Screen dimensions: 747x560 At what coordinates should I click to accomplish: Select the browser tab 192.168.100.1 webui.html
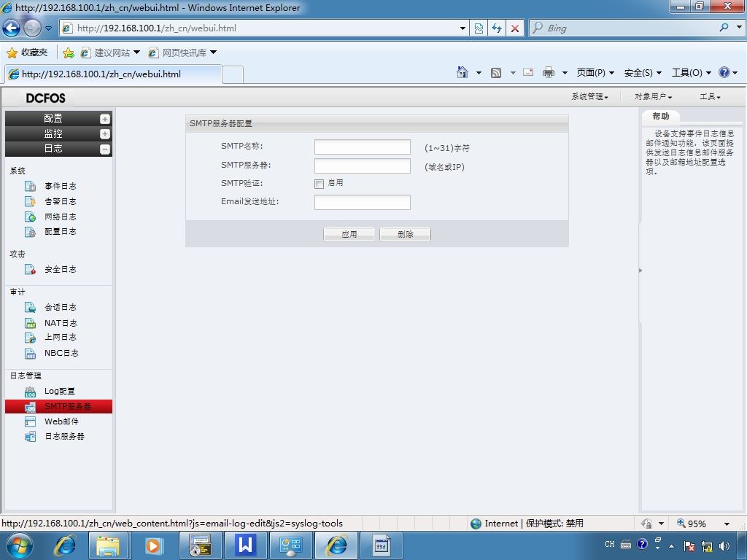pos(113,74)
